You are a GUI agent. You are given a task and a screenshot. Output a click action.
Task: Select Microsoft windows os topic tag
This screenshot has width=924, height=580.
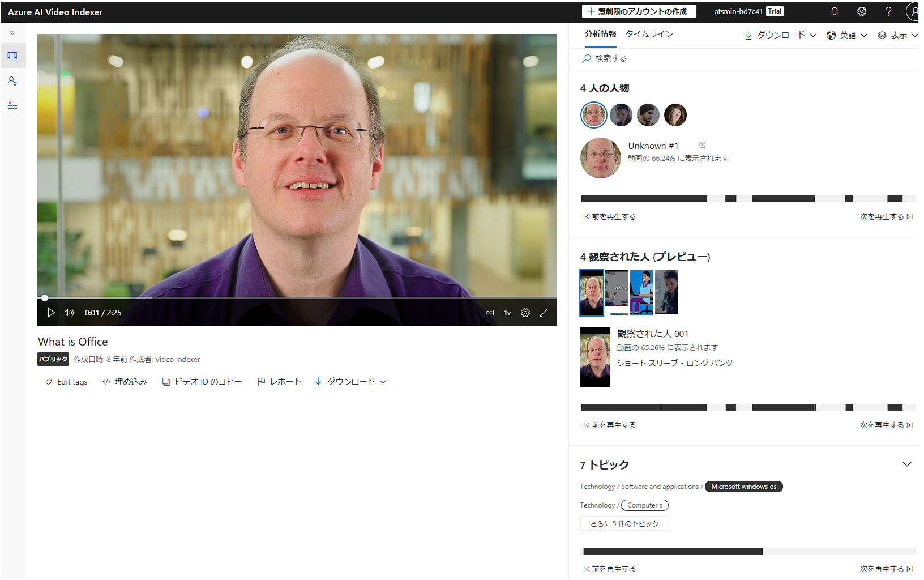(x=744, y=487)
